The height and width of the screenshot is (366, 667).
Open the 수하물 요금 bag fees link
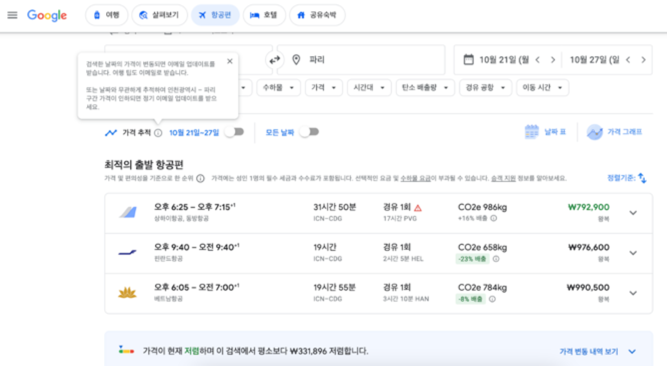coord(416,178)
